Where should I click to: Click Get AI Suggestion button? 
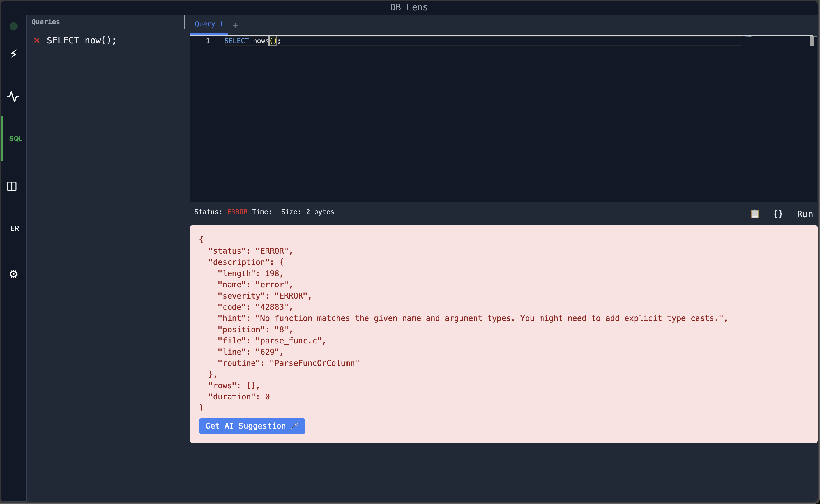pyautogui.click(x=252, y=426)
